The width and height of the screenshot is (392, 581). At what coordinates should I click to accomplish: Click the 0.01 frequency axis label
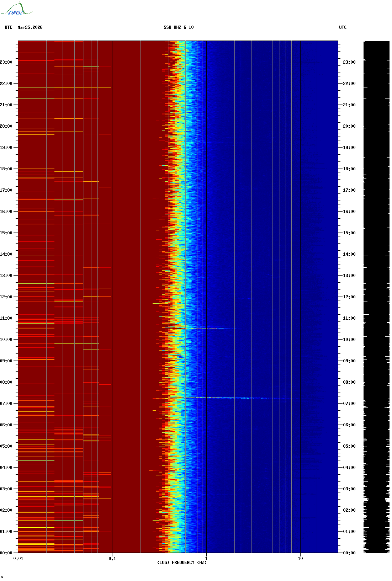tap(18, 559)
